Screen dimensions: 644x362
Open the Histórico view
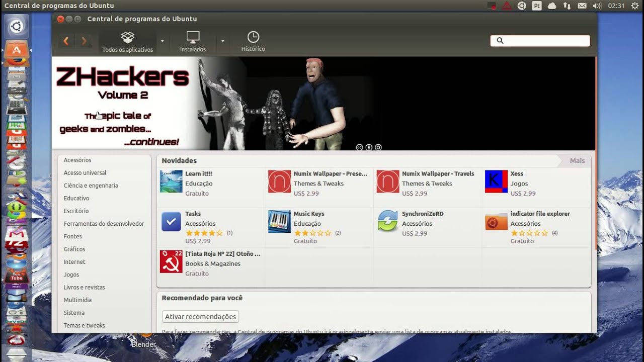pos(253,42)
